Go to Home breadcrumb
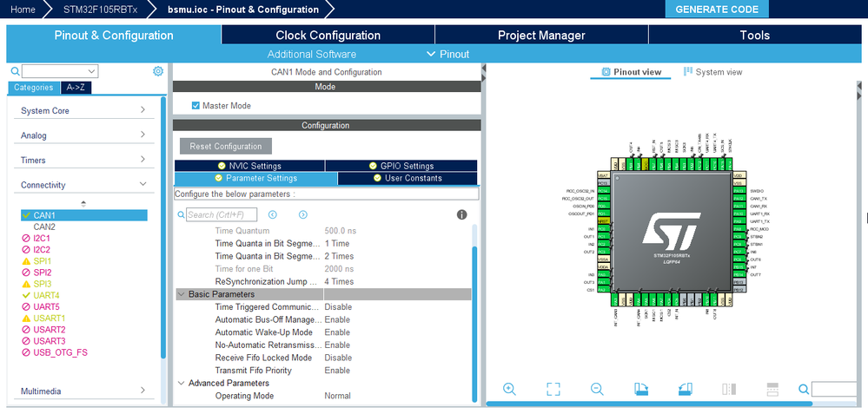The height and width of the screenshot is (414, 868). (x=23, y=10)
